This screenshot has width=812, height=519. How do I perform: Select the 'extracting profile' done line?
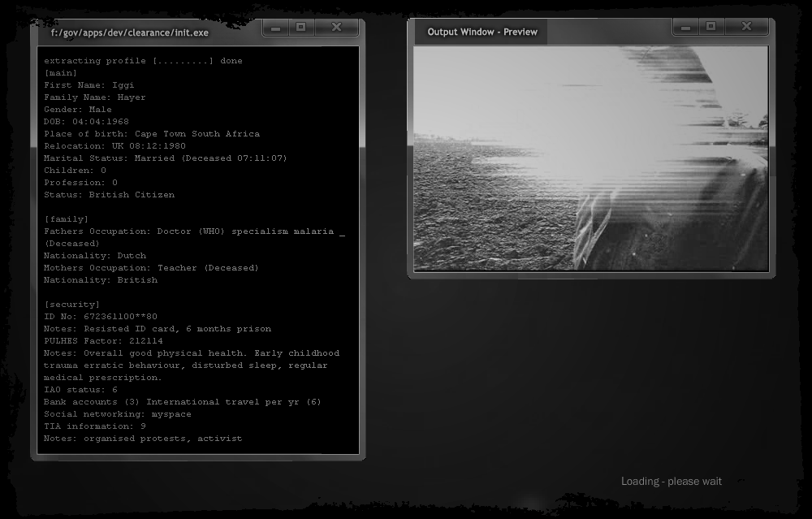click(143, 61)
